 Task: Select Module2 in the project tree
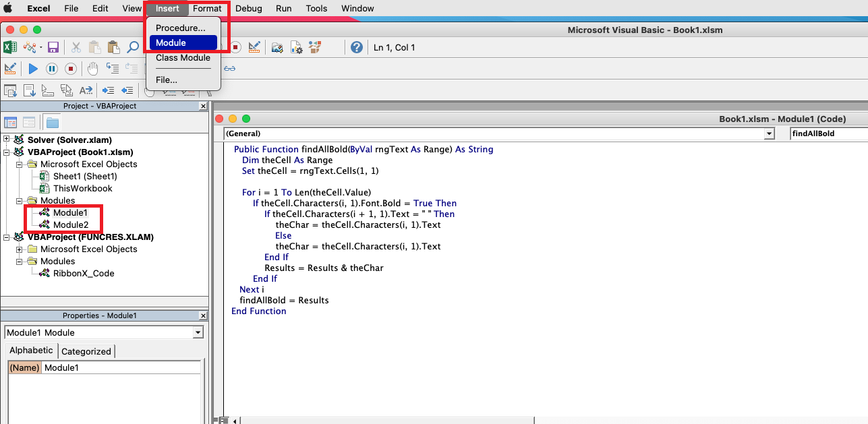[x=71, y=224]
